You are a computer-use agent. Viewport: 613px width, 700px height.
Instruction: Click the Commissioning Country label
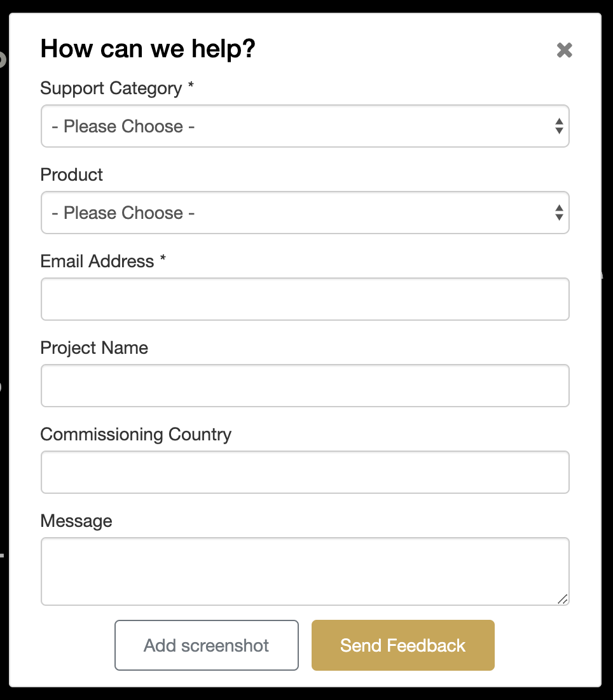point(135,434)
